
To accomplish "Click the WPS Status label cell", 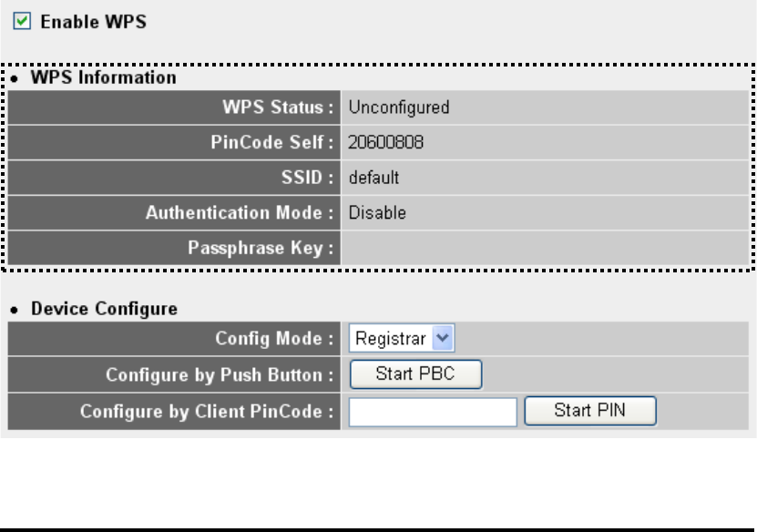I will point(174,107).
